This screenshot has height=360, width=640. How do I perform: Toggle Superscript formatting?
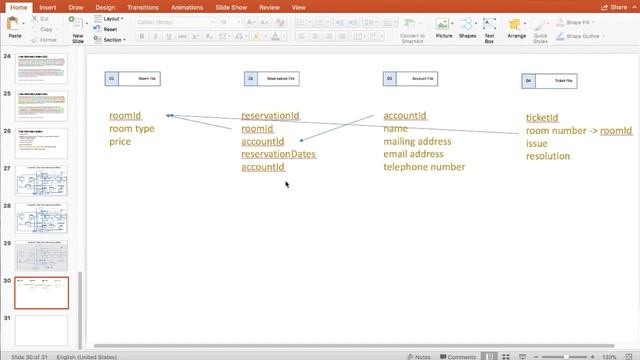coord(196,36)
